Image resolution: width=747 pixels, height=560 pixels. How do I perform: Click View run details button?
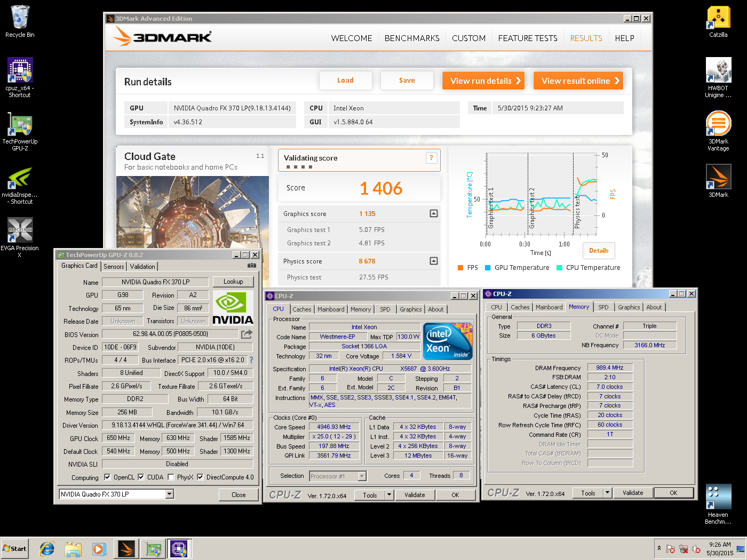coord(483,81)
